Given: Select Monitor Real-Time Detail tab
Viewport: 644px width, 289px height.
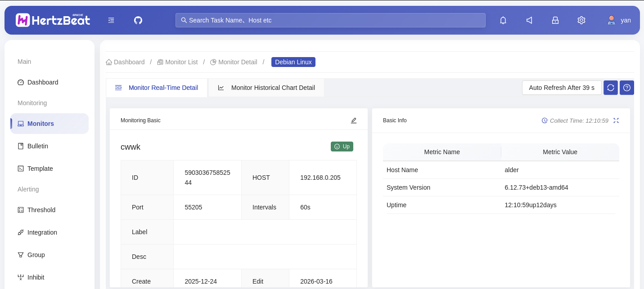Looking at the screenshot, I should pyautogui.click(x=157, y=88).
